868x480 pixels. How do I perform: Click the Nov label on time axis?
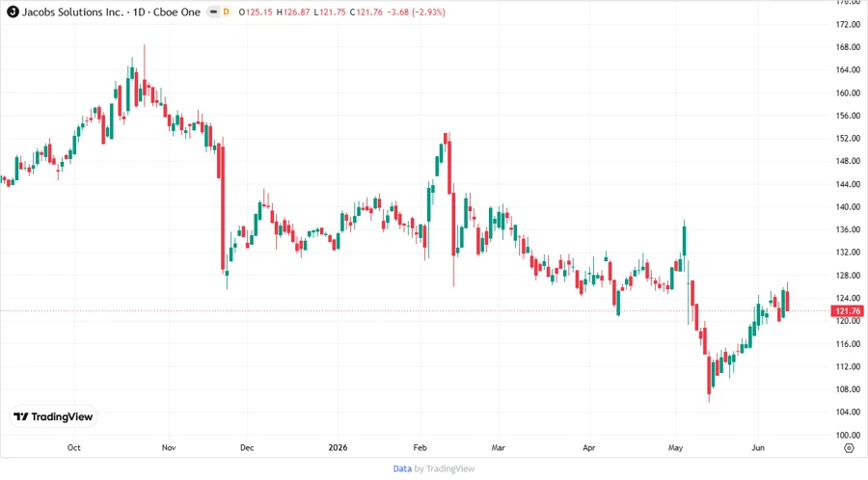169,448
